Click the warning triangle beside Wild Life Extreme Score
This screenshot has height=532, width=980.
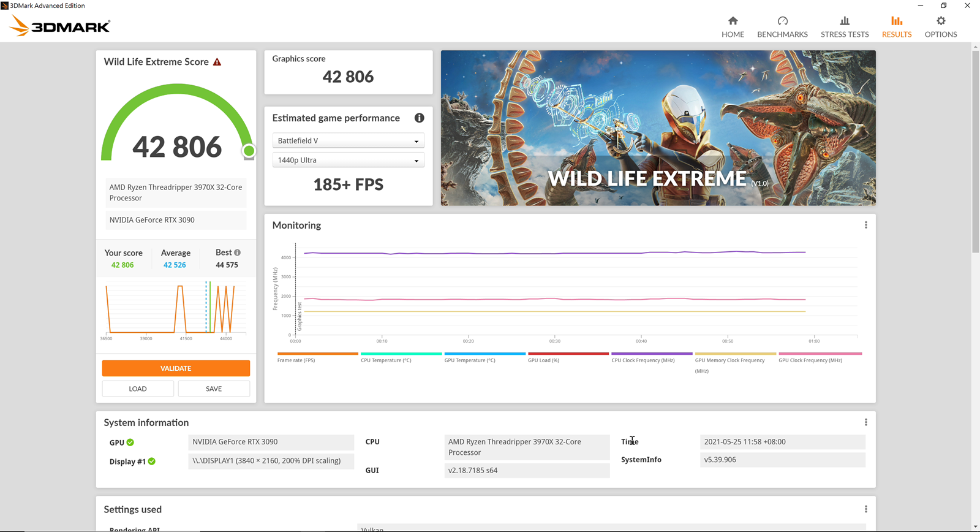pos(217,62)
